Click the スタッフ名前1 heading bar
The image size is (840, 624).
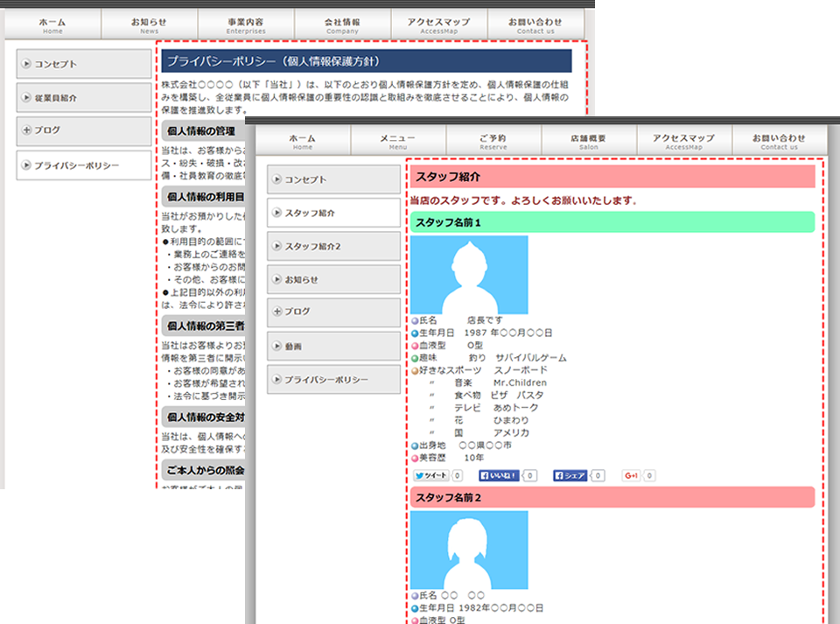(x=612, y=222)
